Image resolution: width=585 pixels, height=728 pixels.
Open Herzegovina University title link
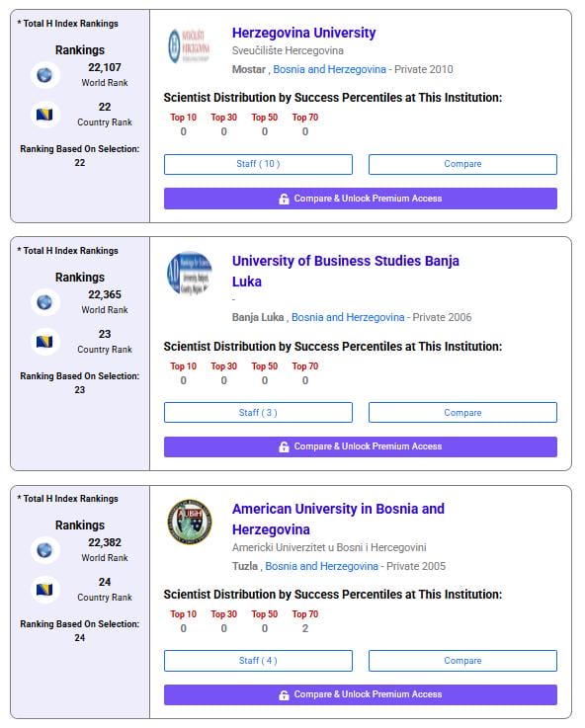pos(303,33)
